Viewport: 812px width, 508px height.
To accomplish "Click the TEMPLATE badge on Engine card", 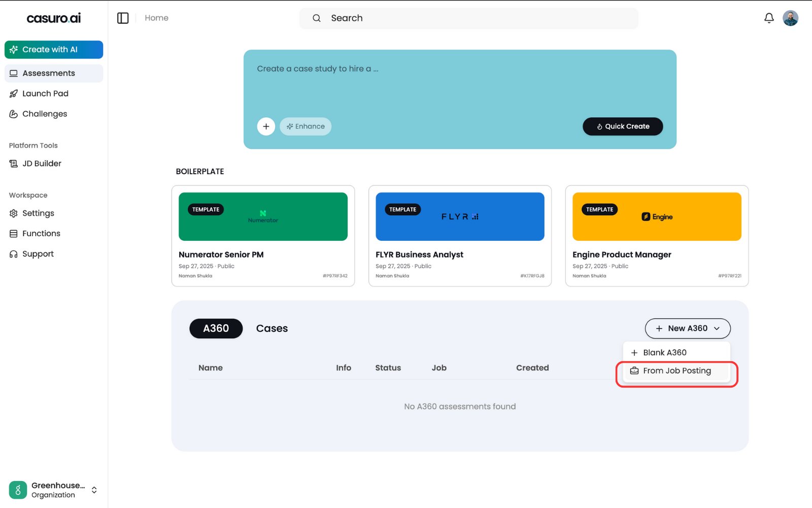I will point(599,209).
